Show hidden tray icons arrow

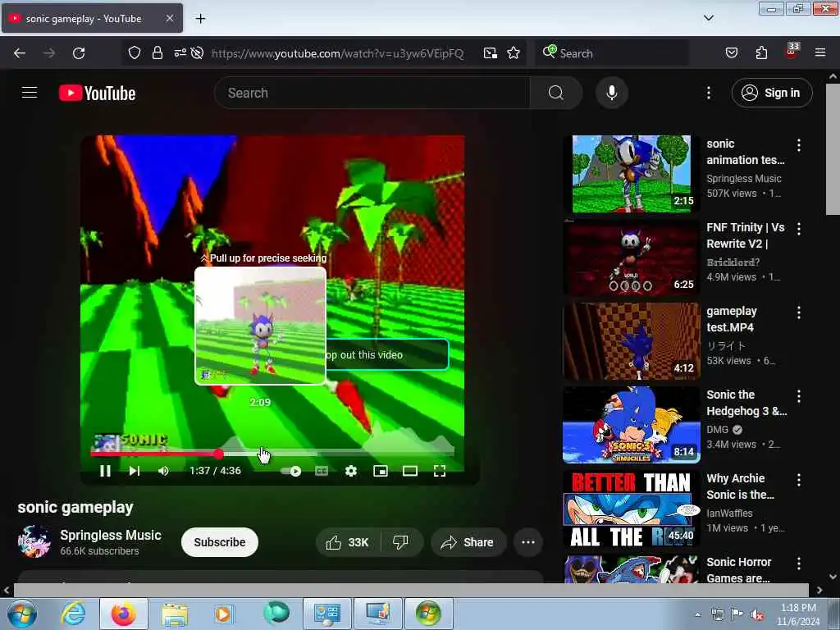click(697, 614)
